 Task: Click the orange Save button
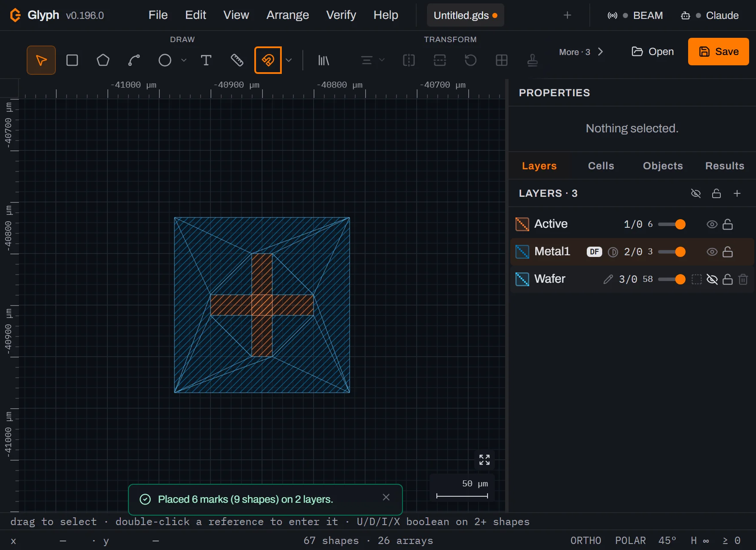click(x=718, y=52)
